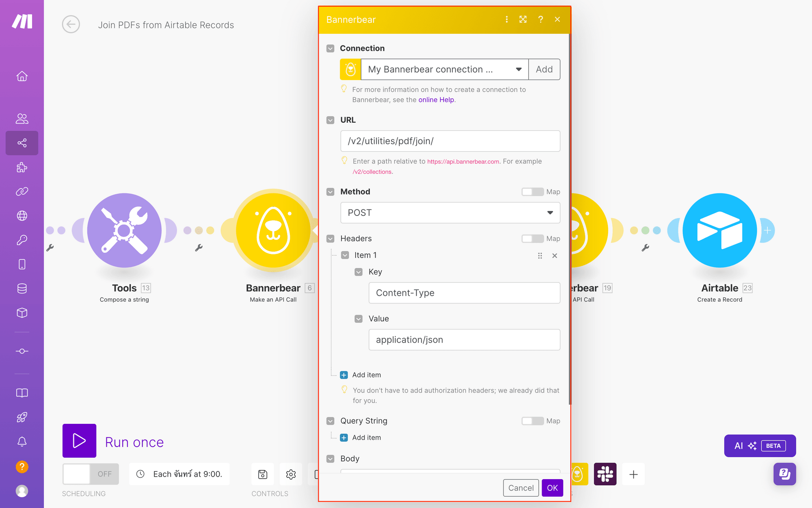Click the save scenario icon under Controls
Viewport: 812px width, 508px height.
tap(262, 474)
